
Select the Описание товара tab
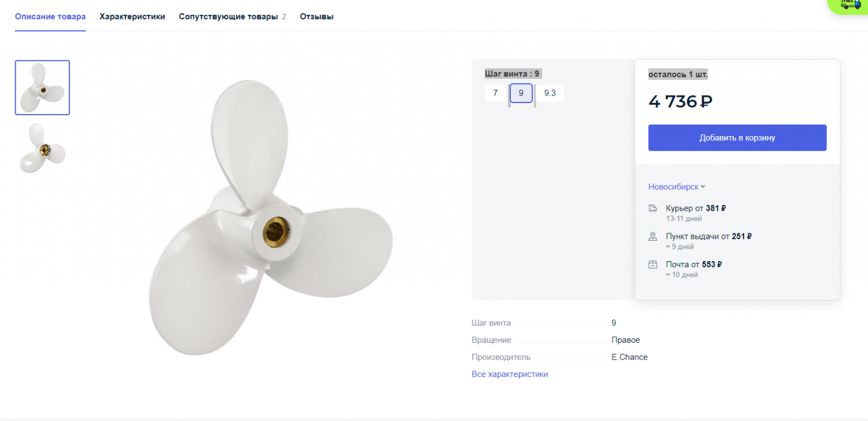[x=50, y=16]
